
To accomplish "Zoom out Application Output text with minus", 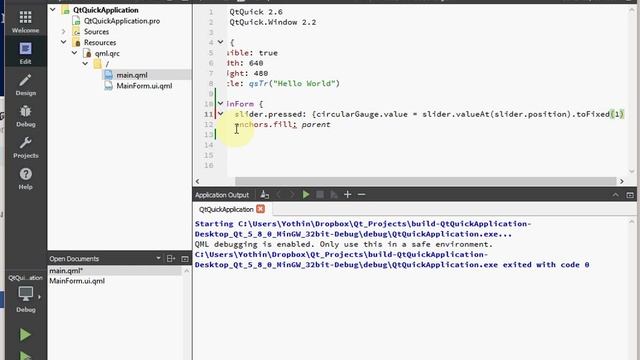I will pos(361,195).
